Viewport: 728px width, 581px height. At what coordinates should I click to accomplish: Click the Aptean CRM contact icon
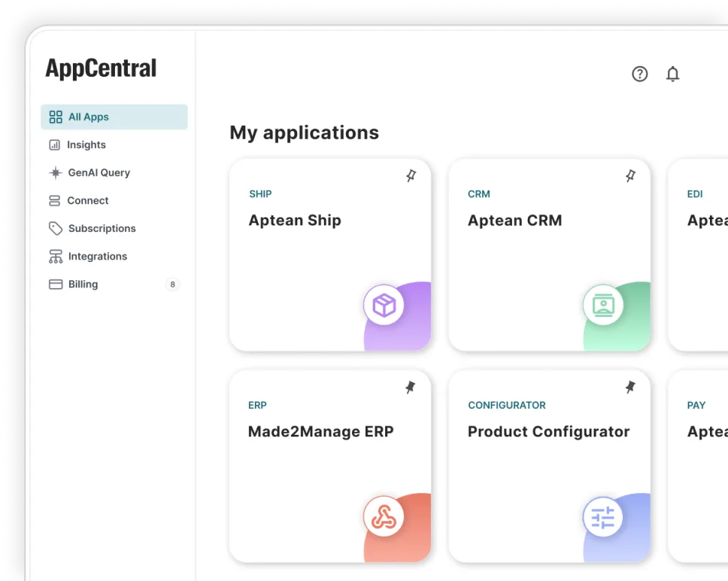click(x=603, y=305)
